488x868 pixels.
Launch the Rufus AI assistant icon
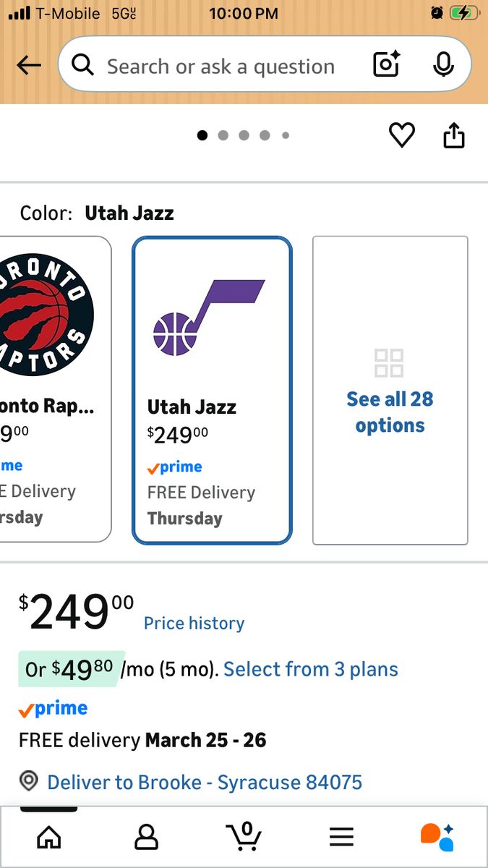[437, 838]
